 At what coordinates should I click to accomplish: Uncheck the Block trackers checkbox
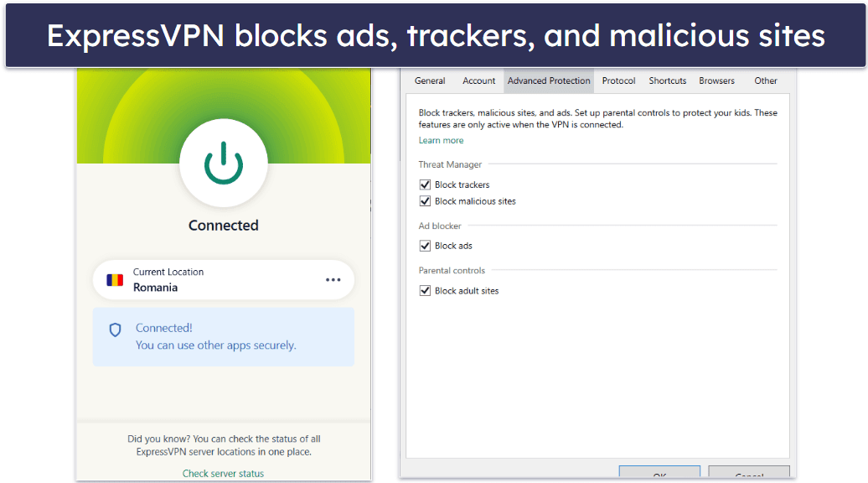click(x=425, y=184)
